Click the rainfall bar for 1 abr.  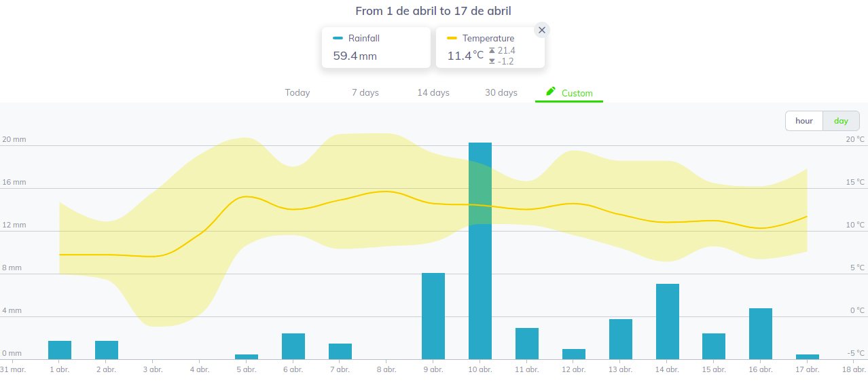(60, 350)
